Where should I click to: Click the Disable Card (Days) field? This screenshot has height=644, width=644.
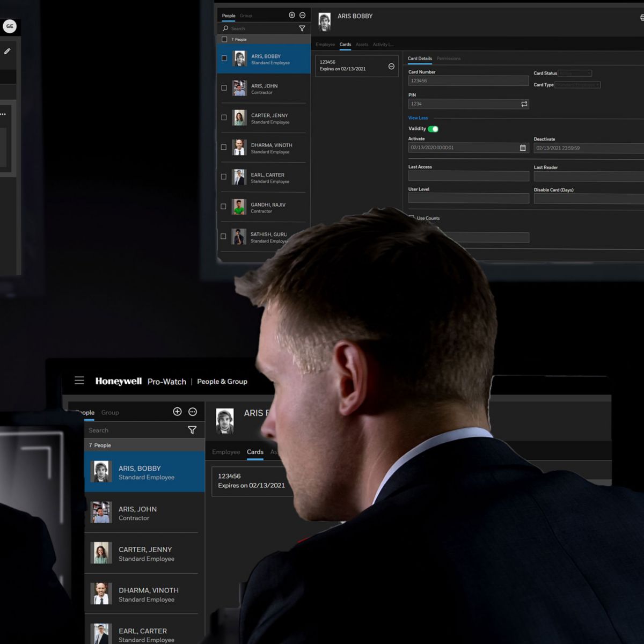coord(589,199)
